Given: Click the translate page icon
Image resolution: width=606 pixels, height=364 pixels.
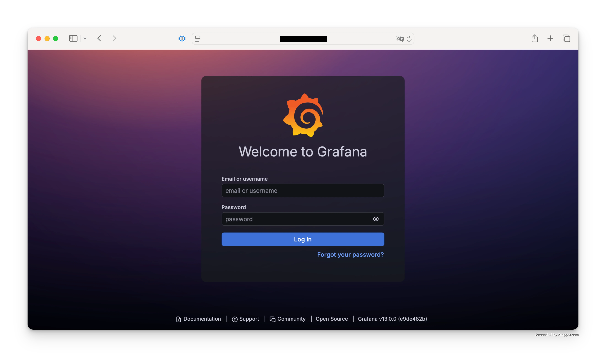Looking at the screenshot, I should [400, 39].
